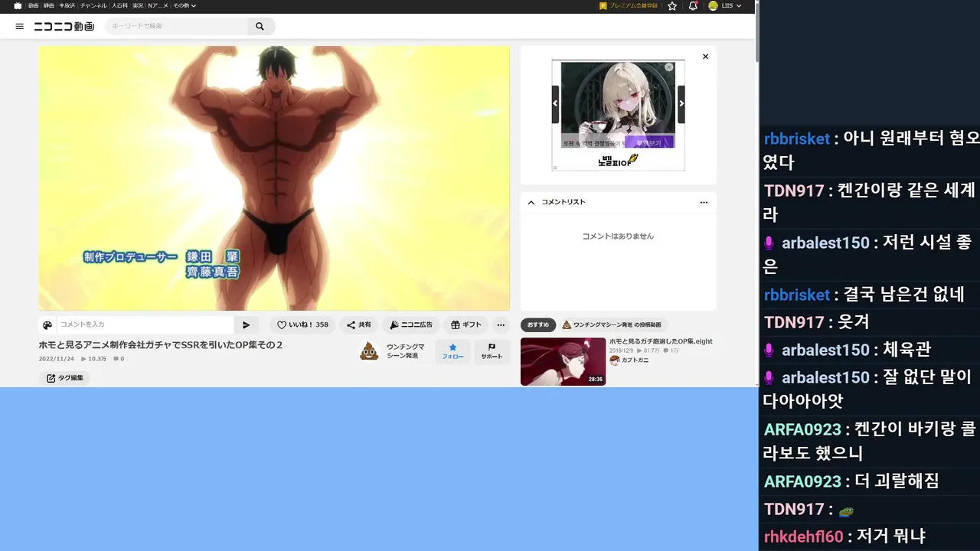The height and width of the screenshot is (551, 980).
Task: Click the 2022/11/24 upload date text
Action: tap(57, 359)
